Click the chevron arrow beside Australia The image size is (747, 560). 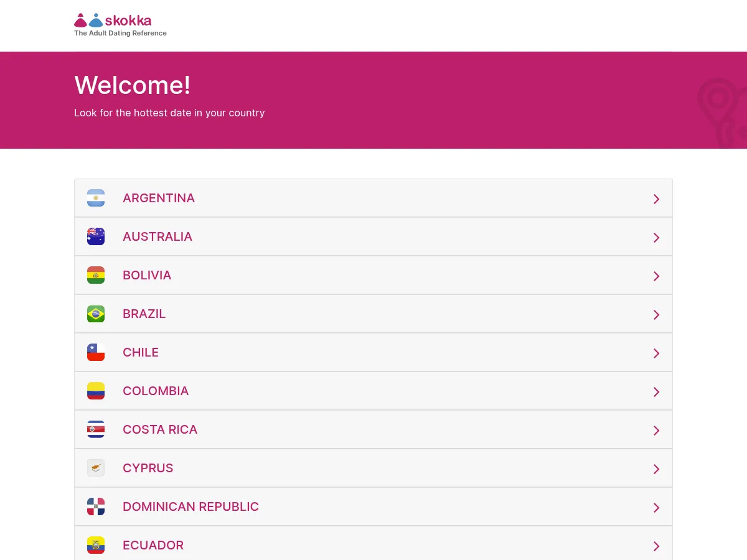[656, 238]
